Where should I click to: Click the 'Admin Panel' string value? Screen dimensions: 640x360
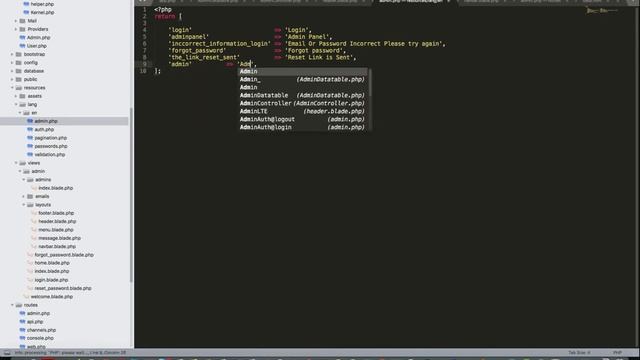point(308,37)
